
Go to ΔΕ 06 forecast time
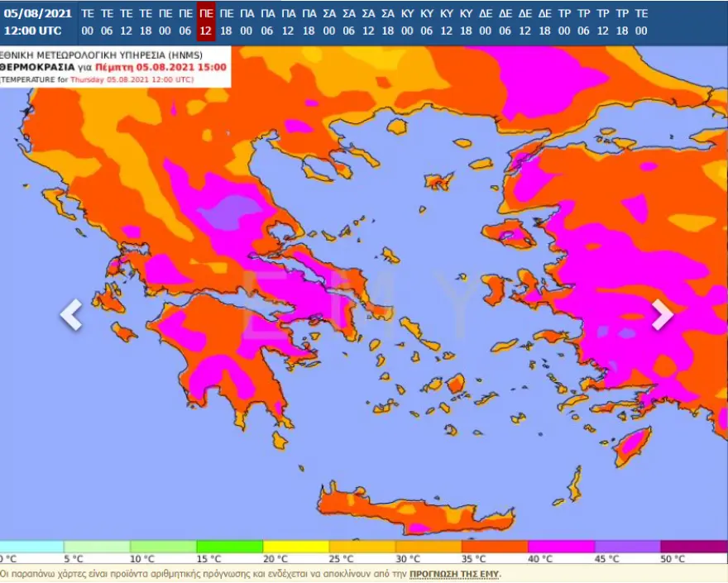(x=505, y=22)
